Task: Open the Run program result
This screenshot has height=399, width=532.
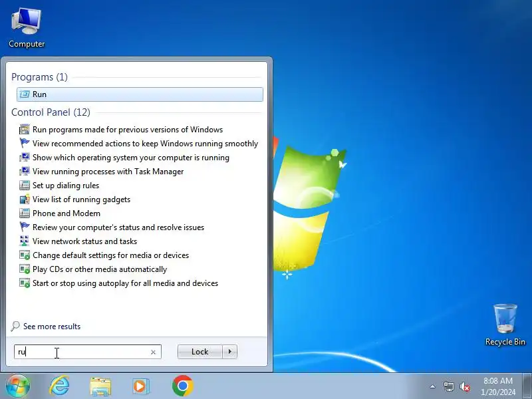Action: 140,94
